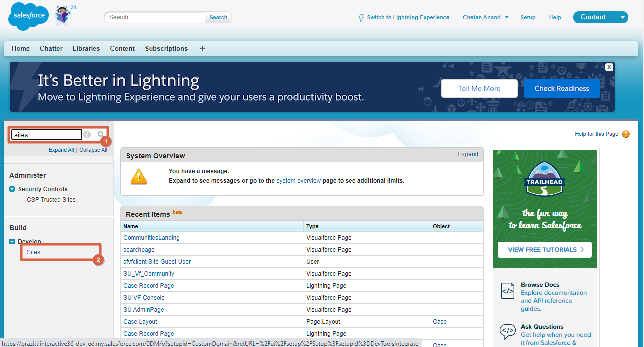Click the quick find magnifier icon

pos(101,134)
